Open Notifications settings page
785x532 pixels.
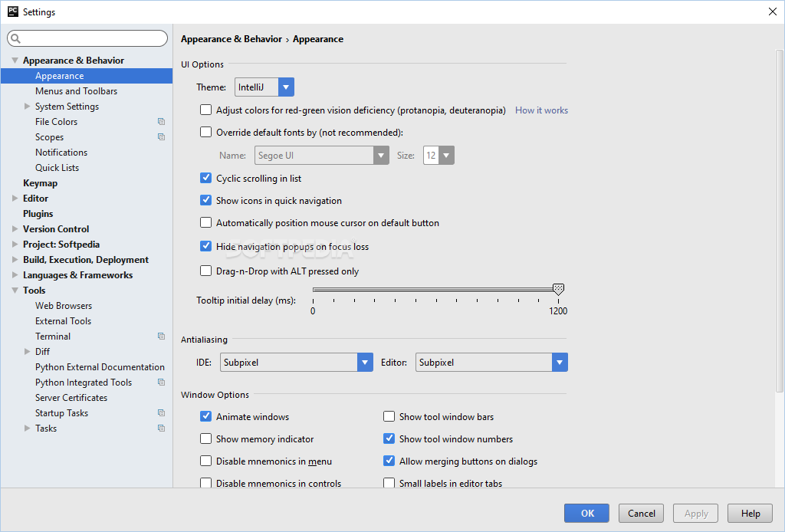pos(61,152)
